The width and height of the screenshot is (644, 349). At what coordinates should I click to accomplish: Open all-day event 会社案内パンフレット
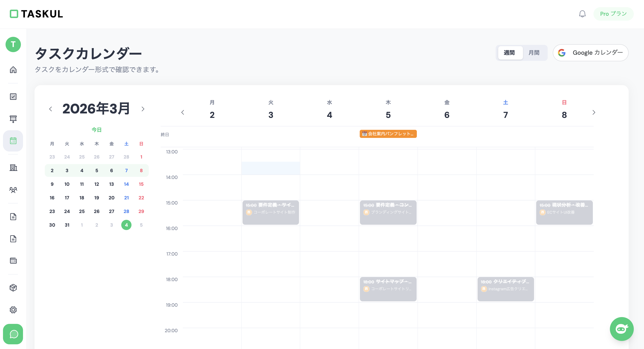(x=388, y=134)
